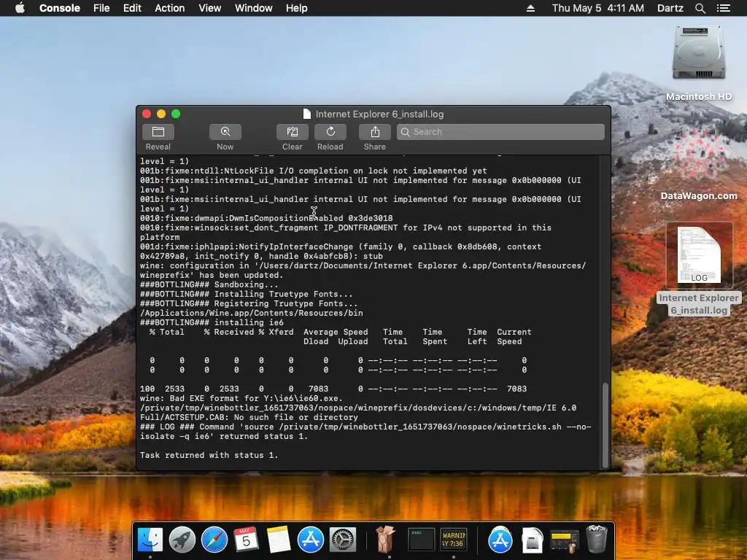The height and width of the screenshot is (560, 747).
Task: Click '###BOTTLING### Registering Truetype Fonts...' line
Action: [x=249, y=304]
